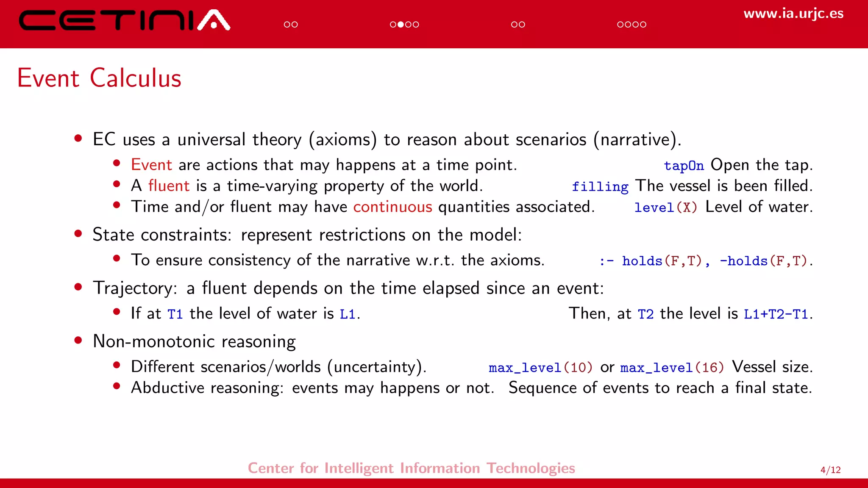
Task: Click the second dot of the first navigation group
Action: [x=295, y=25]
